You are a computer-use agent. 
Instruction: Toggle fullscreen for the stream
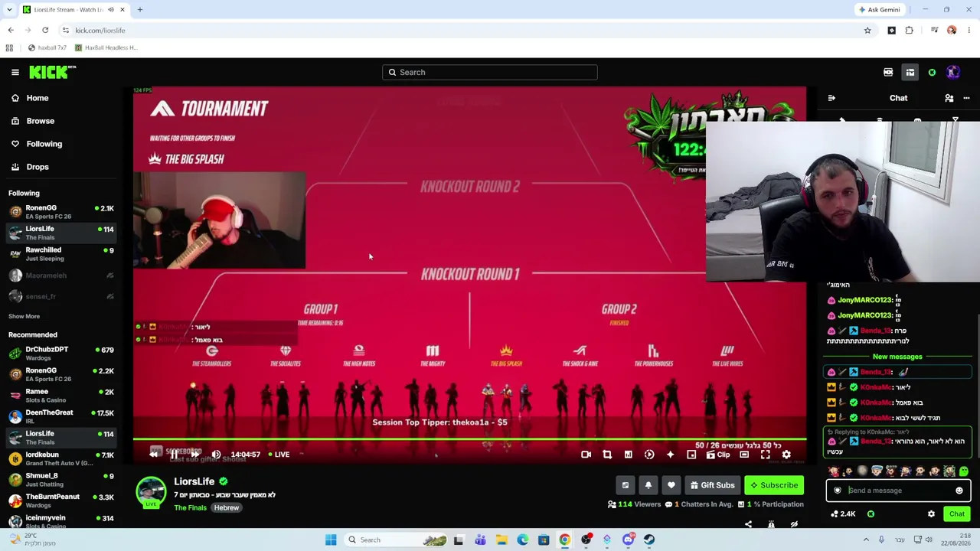(x=766, y=455)
